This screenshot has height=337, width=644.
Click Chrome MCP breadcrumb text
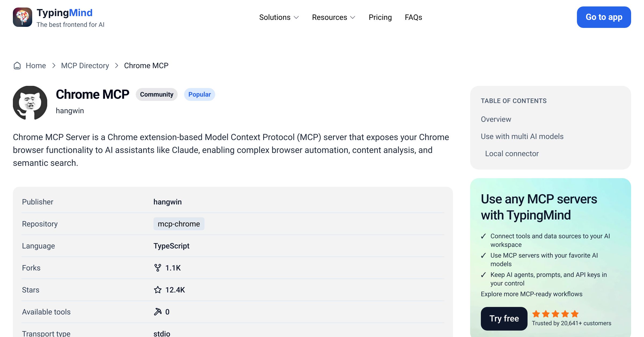point(146,65)
